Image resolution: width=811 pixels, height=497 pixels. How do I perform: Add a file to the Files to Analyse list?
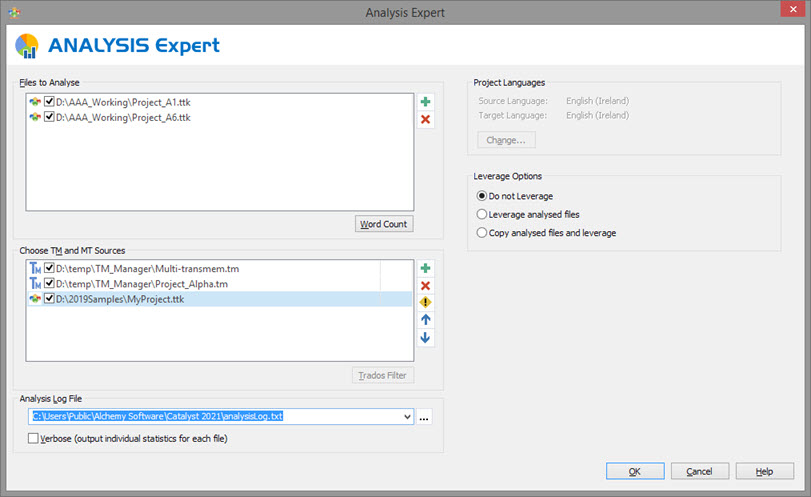425,102
